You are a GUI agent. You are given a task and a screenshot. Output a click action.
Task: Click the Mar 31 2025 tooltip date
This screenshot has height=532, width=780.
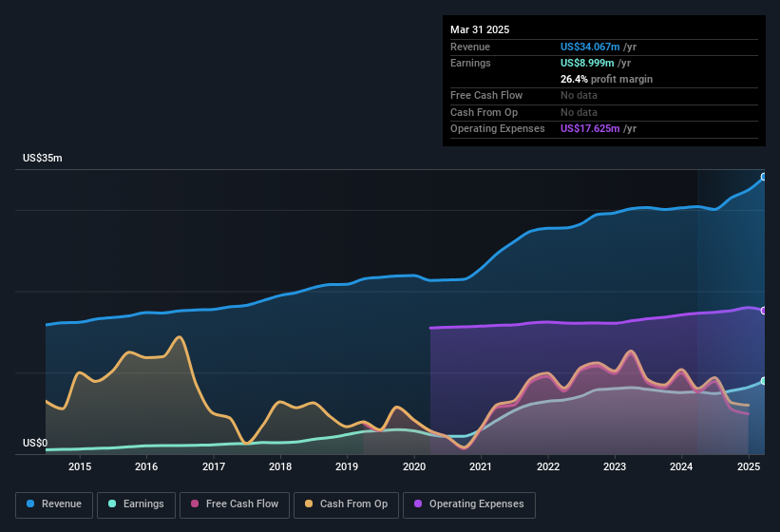coord(480,29)
